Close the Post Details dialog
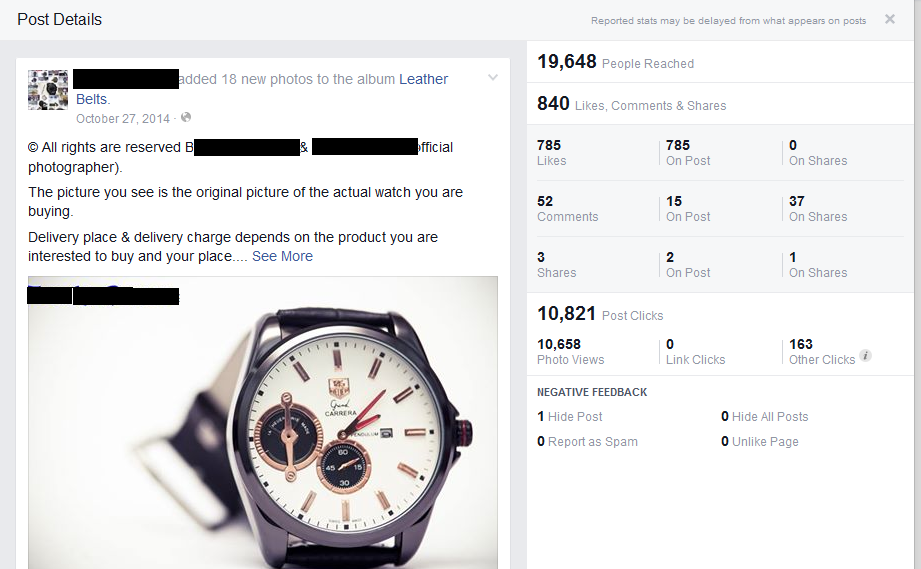 pyautogui.click(x=890, y=19)
